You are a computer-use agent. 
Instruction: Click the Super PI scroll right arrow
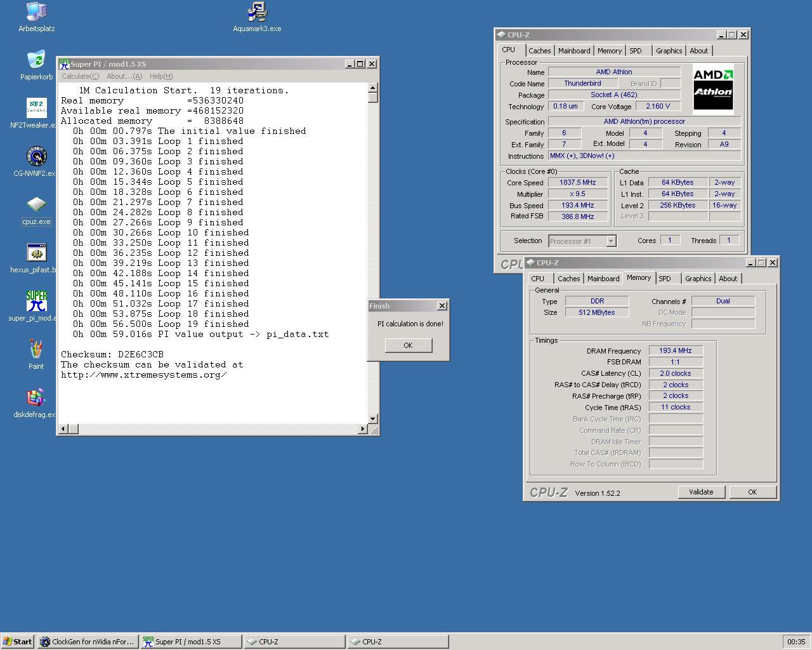click(363, 429)
